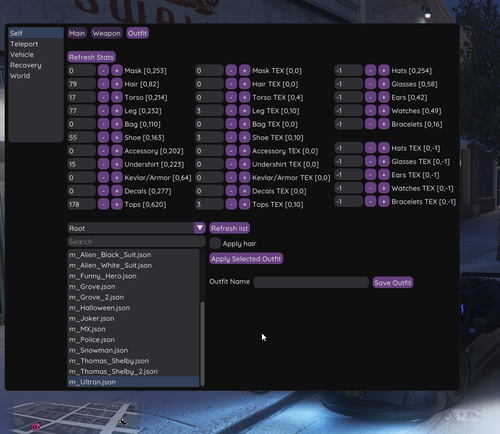Increase the Mask value with plus

pyautogui.click(x=117, y=71)
